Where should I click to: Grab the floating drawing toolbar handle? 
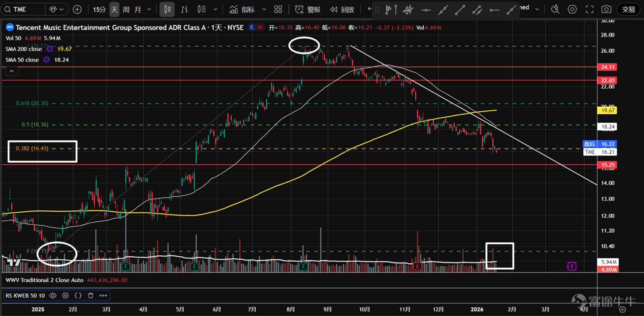(377, 10)
